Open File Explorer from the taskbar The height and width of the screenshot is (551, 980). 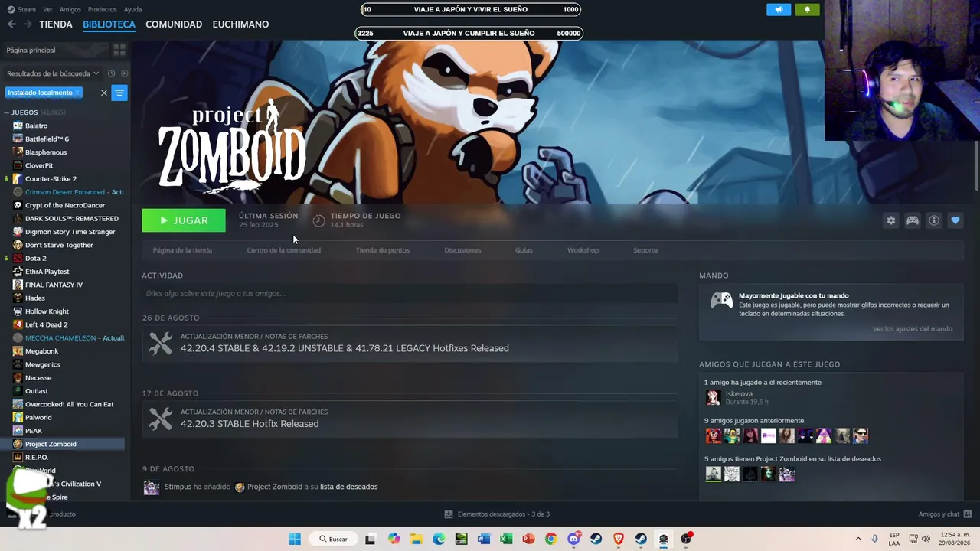click(416, 539)
